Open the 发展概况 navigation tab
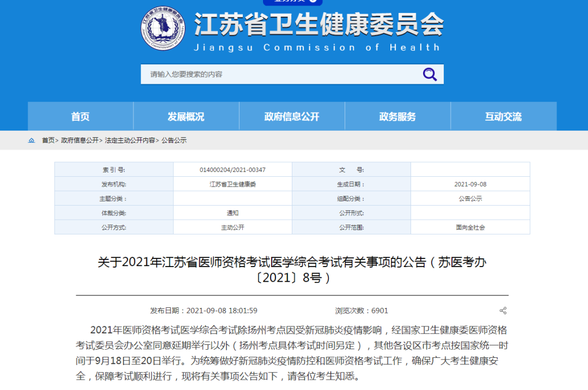This screenshot has height=390, width=588. [x=186, y=116]
